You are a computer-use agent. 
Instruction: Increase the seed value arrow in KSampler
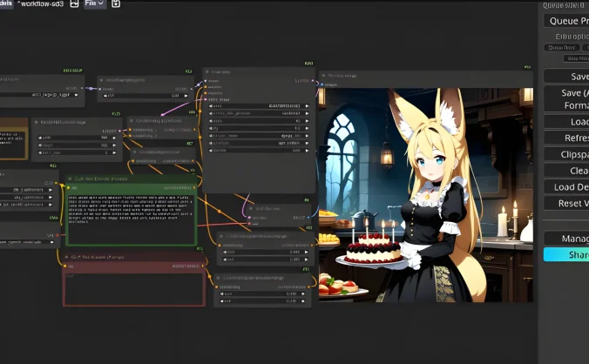pyautogui.click(x=307, y=105)
